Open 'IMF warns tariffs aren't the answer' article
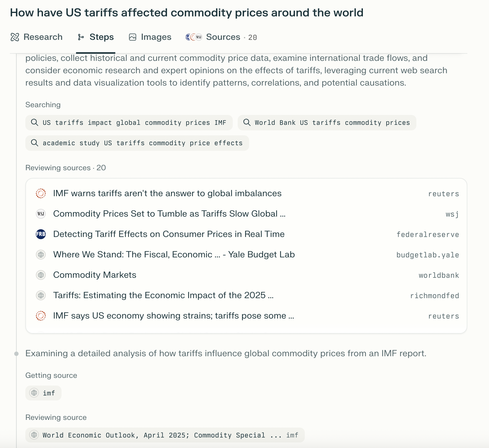 coord(167,193)
